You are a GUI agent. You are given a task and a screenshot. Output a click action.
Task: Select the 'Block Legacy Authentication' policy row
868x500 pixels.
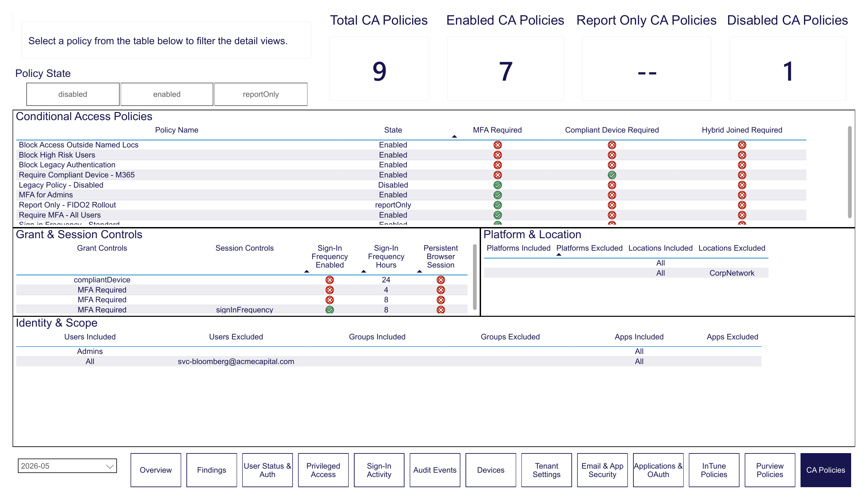pyautogui.click(x=411, y=165)
